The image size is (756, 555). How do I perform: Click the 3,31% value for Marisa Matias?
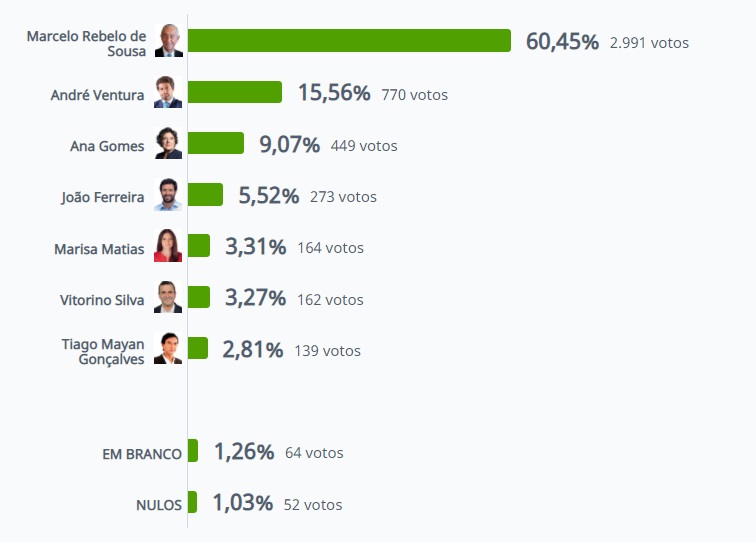(x=255, y=247)
